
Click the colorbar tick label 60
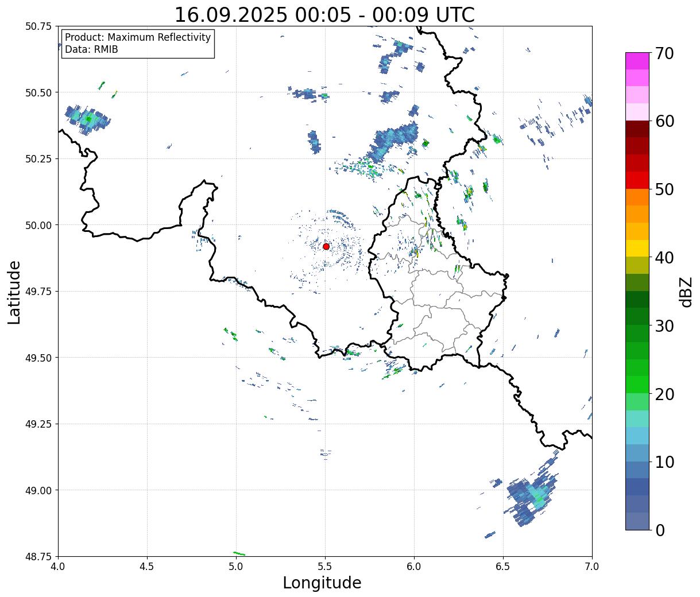coord(664,121)
